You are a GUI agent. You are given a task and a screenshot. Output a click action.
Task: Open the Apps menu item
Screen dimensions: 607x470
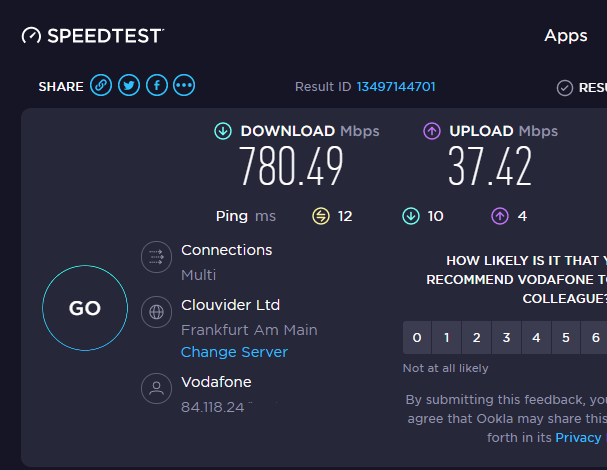point(566,36)
